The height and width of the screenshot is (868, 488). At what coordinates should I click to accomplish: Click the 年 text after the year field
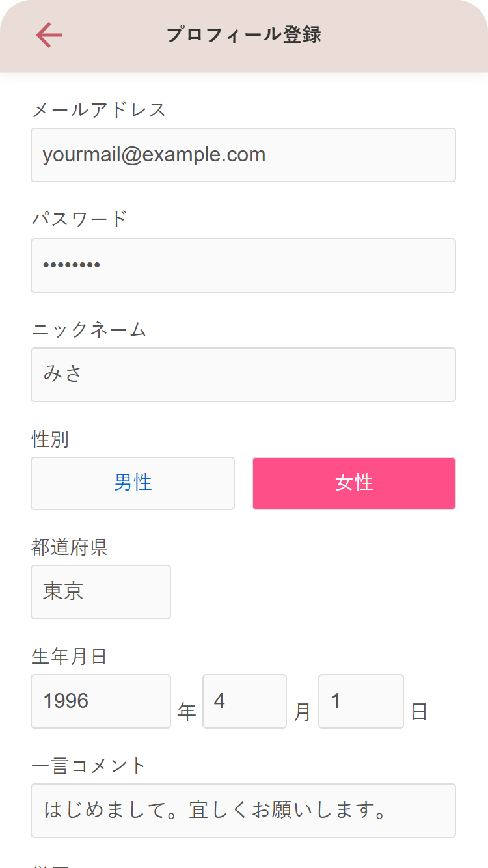(187, 713)
